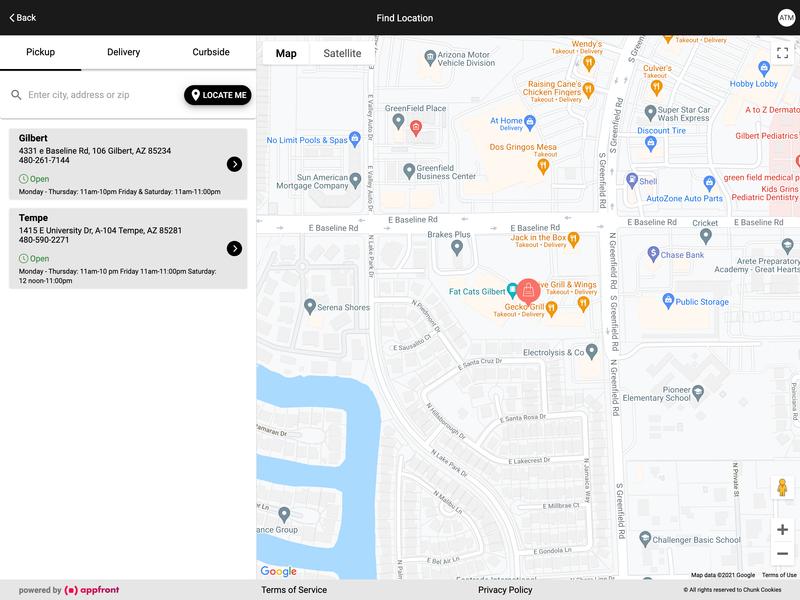Click the No Limit Pools & Spas pin

click(x=355, y=139)
